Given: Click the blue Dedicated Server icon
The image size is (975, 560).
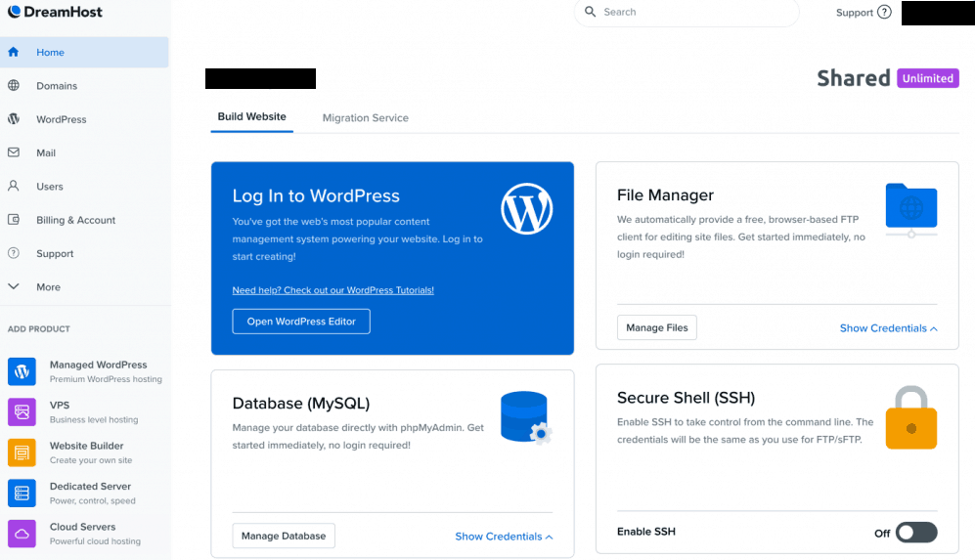Looking at the screenshot, I should 22,493.
